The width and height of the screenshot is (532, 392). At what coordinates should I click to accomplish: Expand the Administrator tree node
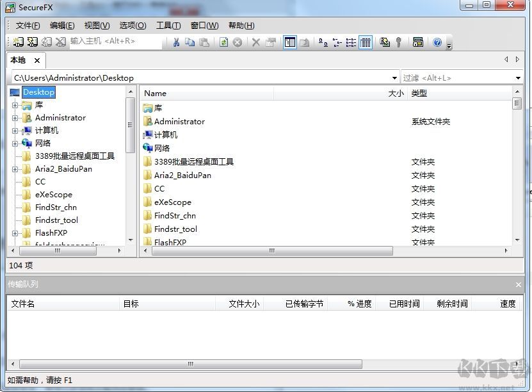15,118
